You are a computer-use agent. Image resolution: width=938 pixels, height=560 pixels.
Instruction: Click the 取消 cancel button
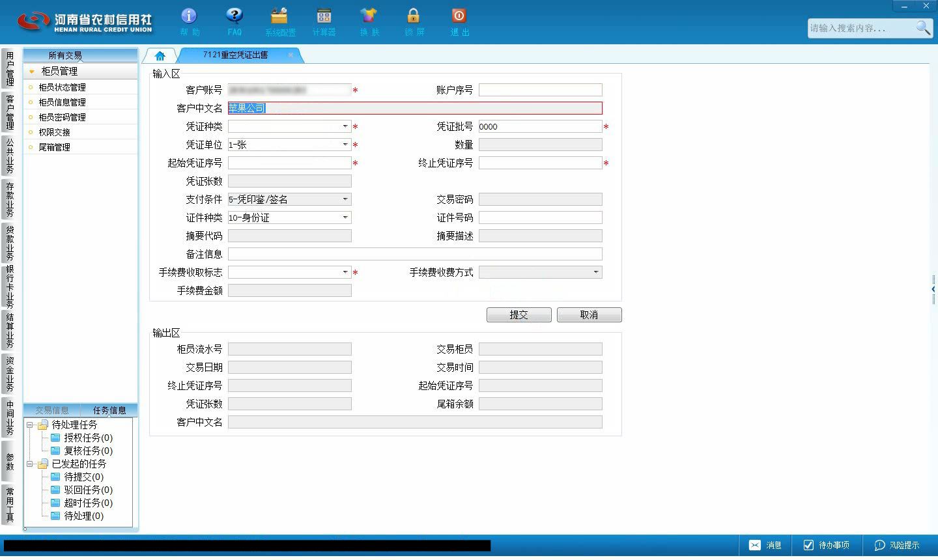pyautogui.click(x=590, y=315)
